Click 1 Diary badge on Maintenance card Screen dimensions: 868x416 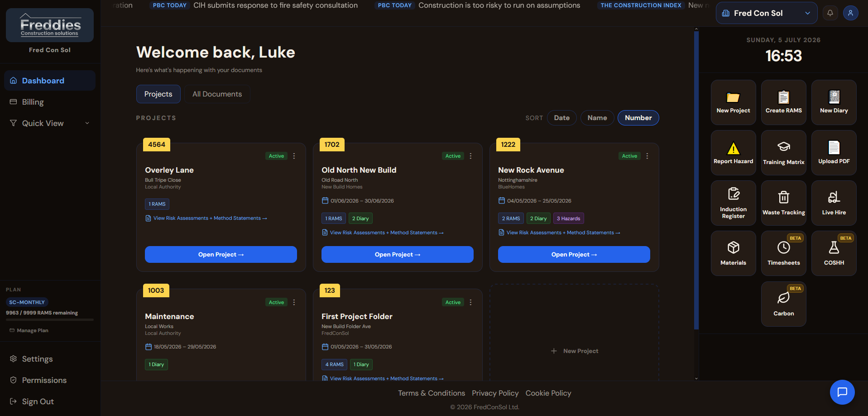click(156, 365)
